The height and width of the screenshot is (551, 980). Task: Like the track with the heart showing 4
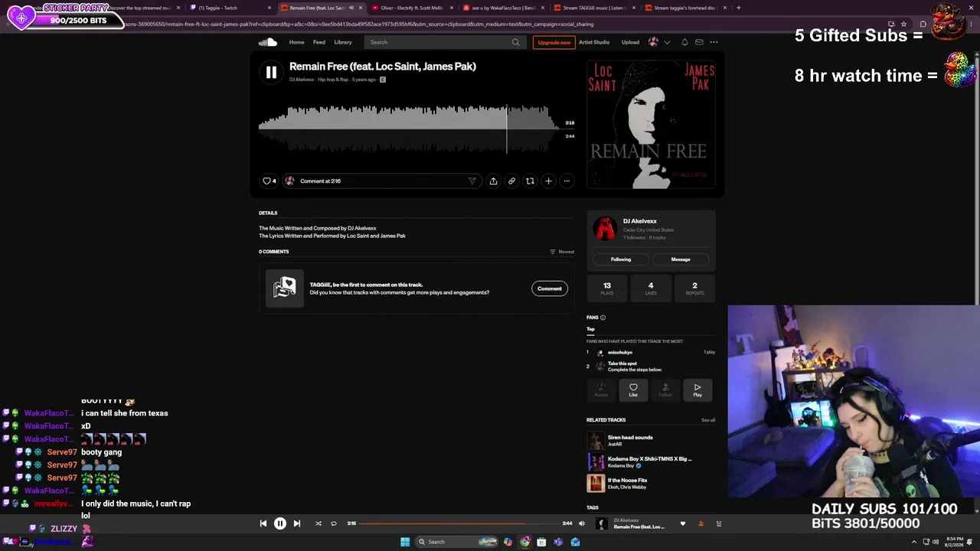coord(269,181)
